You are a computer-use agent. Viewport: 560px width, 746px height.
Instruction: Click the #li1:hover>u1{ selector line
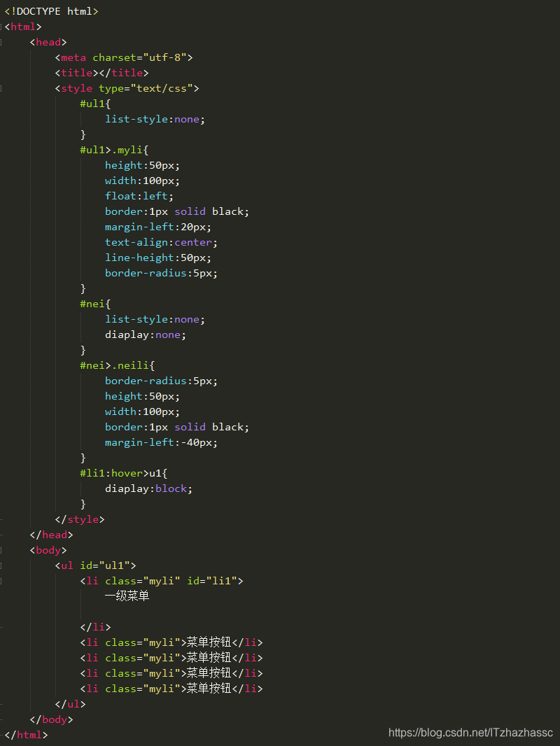pos(124,473)
